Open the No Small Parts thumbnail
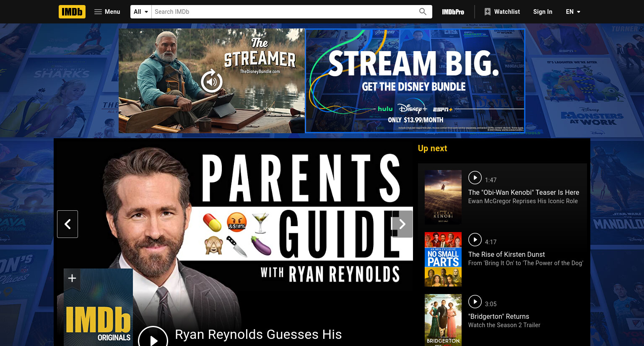The height and width of the screenshot is (346, 644). click(443, 259)
